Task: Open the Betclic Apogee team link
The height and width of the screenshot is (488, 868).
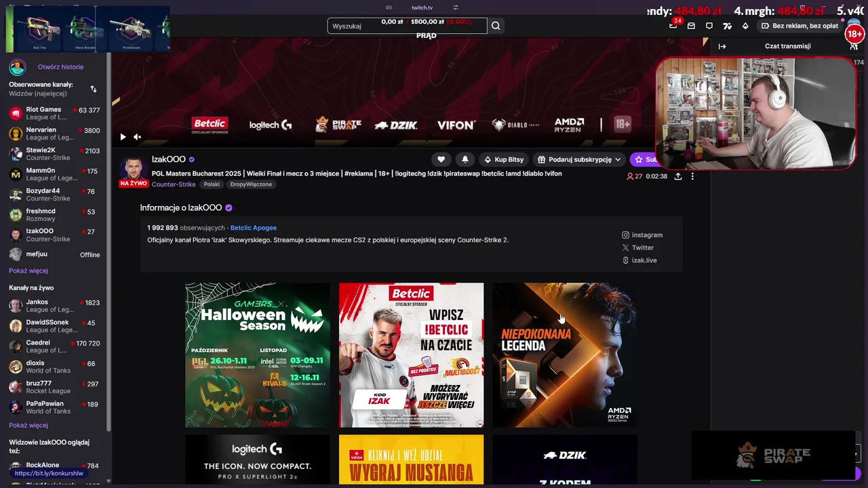Action: coord(253,228)
